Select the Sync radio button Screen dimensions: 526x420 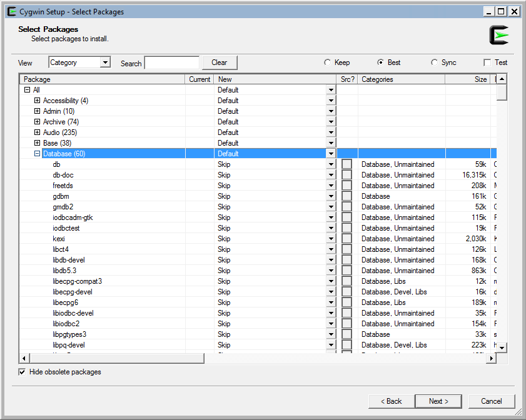click(x=435, y=62)
